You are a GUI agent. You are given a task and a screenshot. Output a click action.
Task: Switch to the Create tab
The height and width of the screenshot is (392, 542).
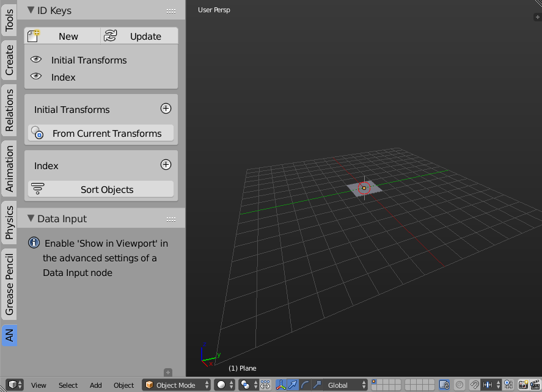pos(9,60)
